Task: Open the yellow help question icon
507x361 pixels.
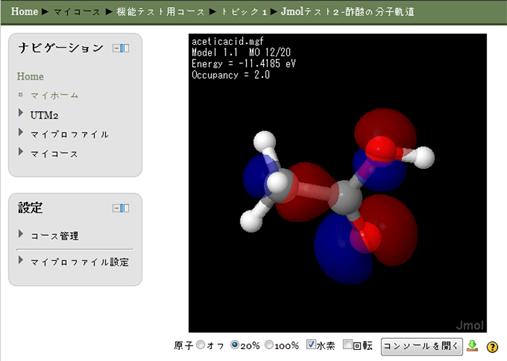Action: point(492,347)
